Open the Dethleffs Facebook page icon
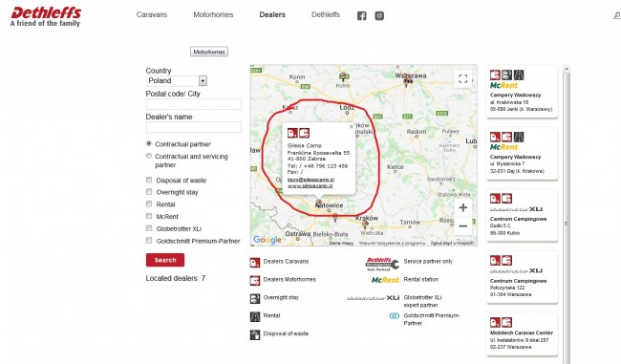The image size is (621, 364). tap(361, 16)
